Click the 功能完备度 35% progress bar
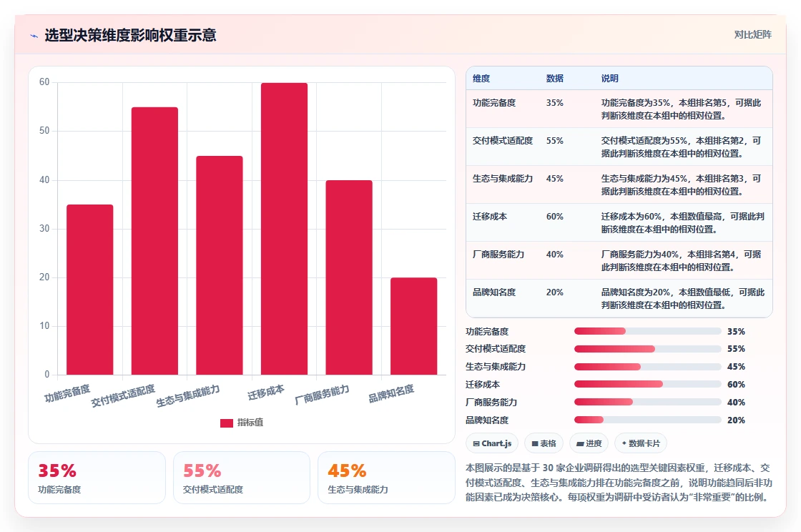 coord(648,331)
